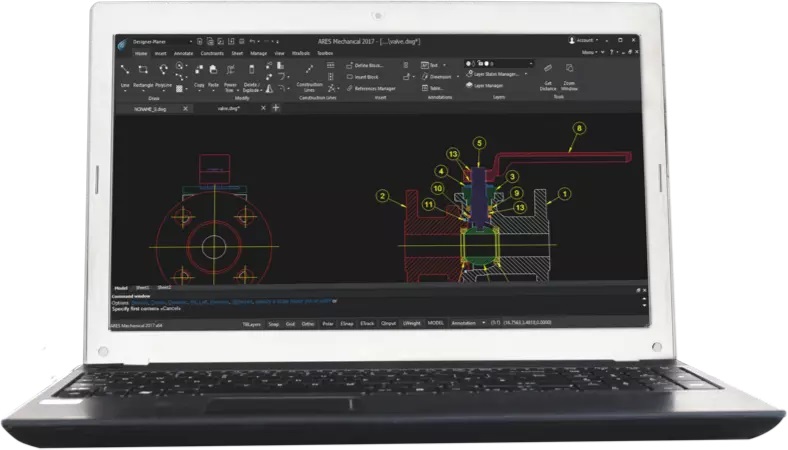Switch to the Sheet1 layout tab

142,288
